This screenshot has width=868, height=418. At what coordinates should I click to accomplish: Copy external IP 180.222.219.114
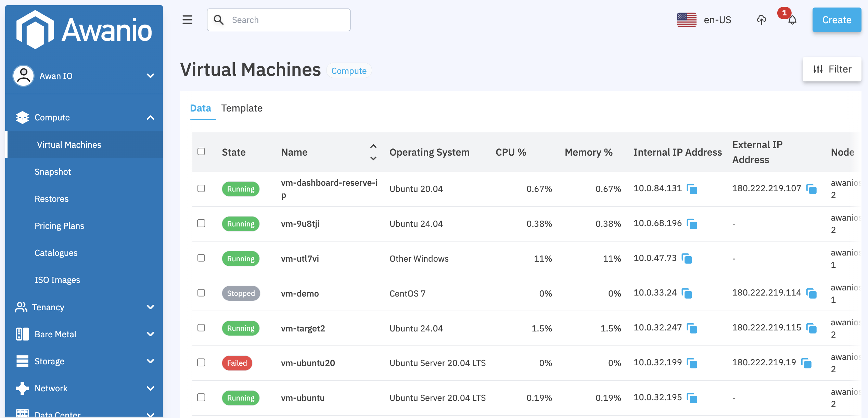(812, 293)
